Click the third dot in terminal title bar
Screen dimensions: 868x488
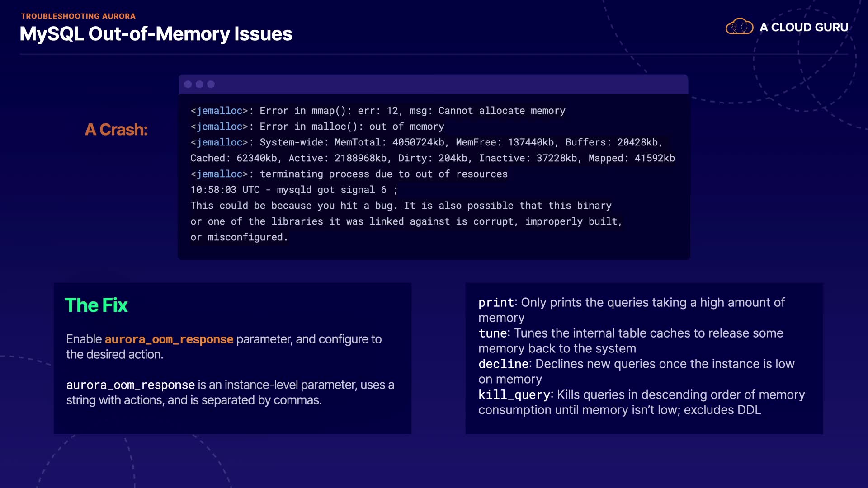(x=211, y=84)
